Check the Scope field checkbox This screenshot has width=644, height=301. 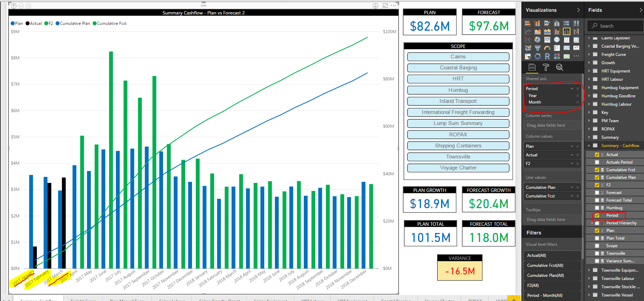(597, 246)
